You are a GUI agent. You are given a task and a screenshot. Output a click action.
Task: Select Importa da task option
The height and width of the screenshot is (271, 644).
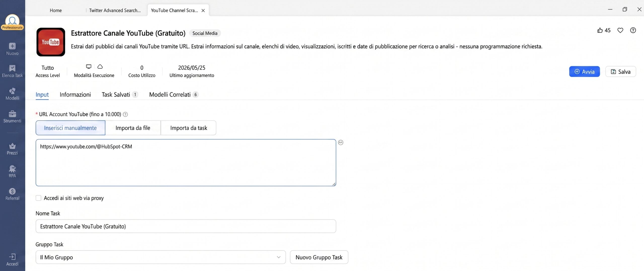pos(188,128)
